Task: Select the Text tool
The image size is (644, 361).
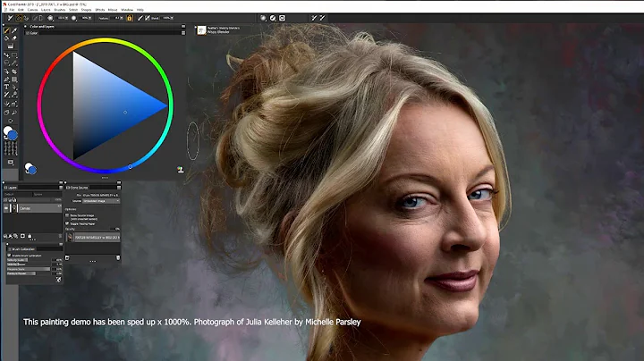Action: (6, 87)
